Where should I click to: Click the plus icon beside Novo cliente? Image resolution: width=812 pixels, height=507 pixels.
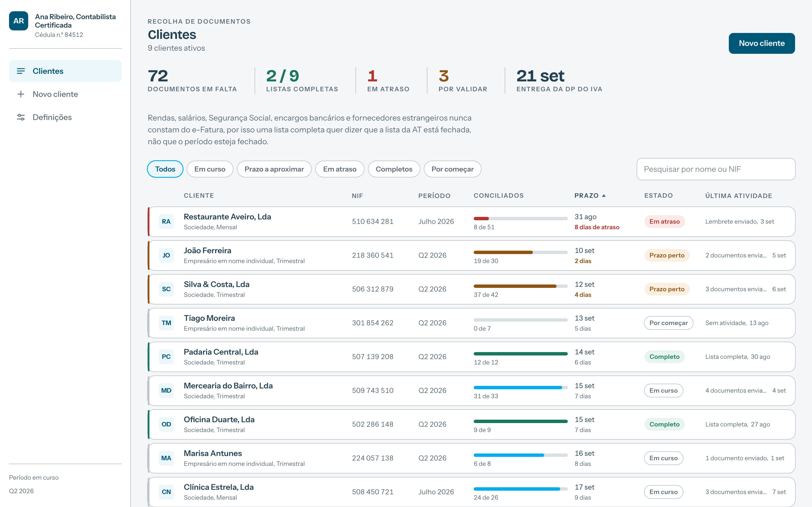[x=21, y=94]
